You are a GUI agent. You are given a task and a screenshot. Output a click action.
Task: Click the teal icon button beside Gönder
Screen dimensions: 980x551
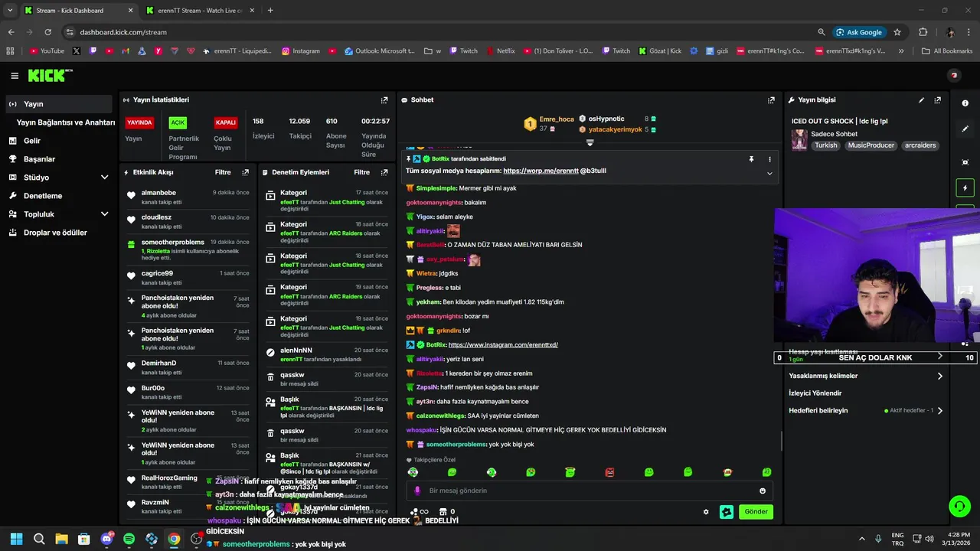click(727, 512)
